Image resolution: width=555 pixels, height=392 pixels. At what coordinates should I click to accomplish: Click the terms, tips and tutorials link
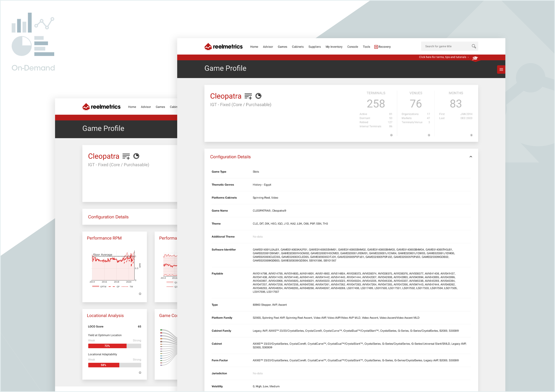444,57
